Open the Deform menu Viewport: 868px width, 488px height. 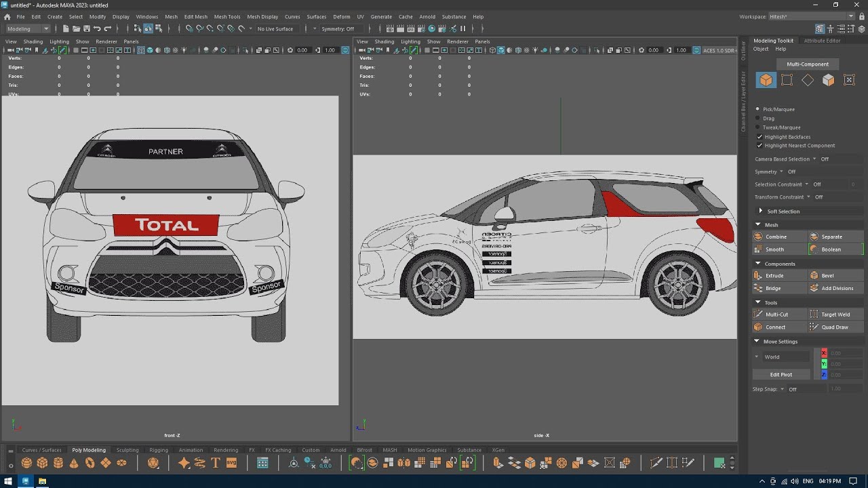[342, 17]
